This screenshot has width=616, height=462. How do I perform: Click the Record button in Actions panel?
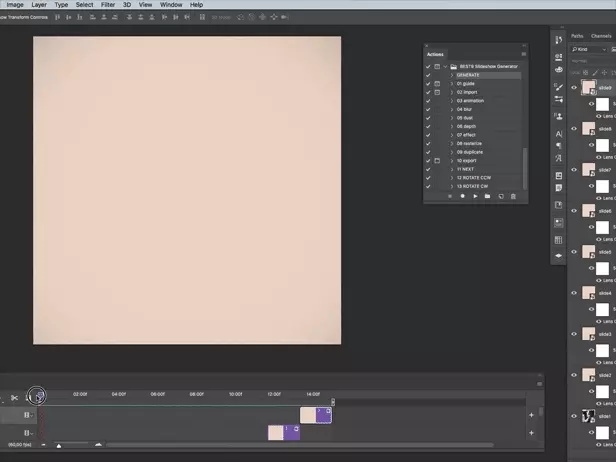pyautogui.click(x=462, y=196)
